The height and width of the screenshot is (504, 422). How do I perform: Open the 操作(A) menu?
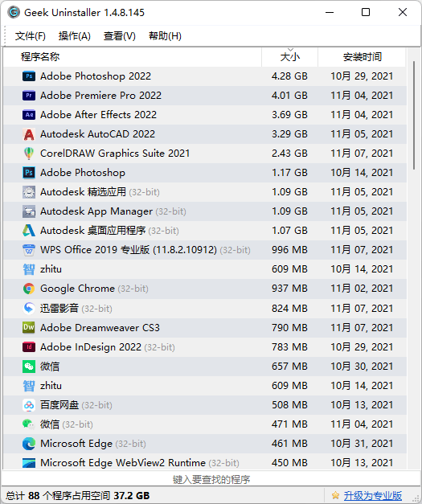(x=75, y=36)
